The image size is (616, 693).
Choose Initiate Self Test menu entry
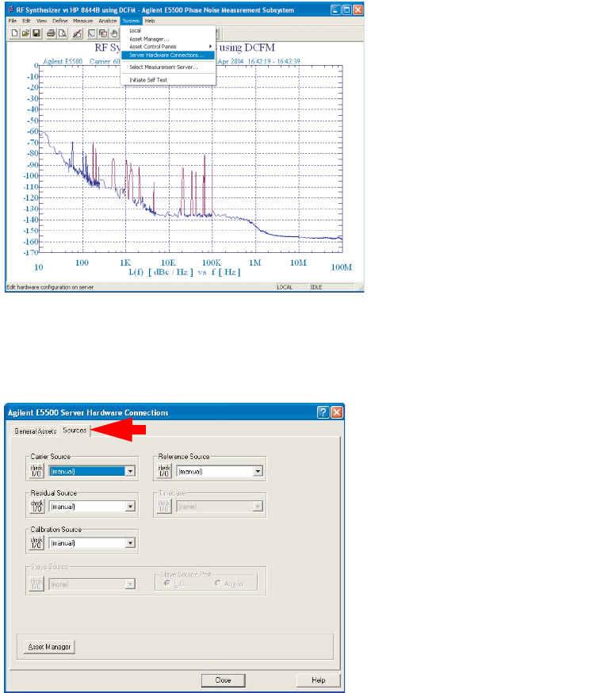pyautogui.click(x=168, y=80)
